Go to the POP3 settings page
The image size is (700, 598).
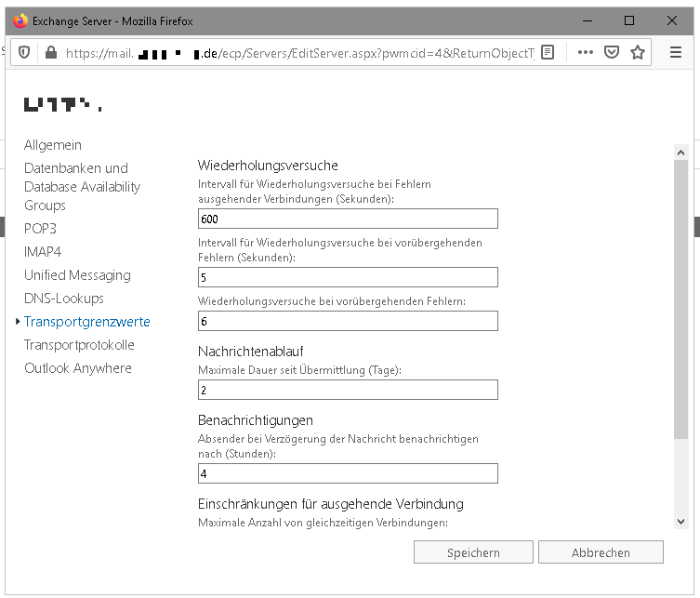(x=41, y=229)
